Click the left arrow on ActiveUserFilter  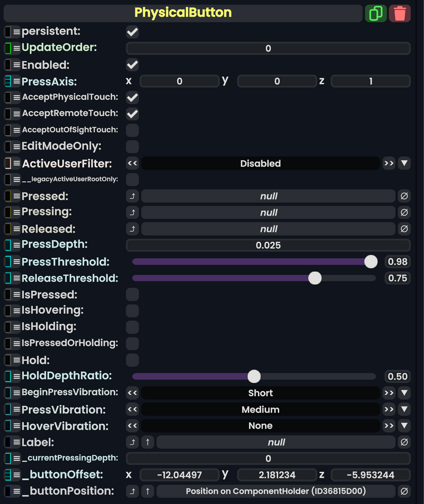tap(132, 163)
